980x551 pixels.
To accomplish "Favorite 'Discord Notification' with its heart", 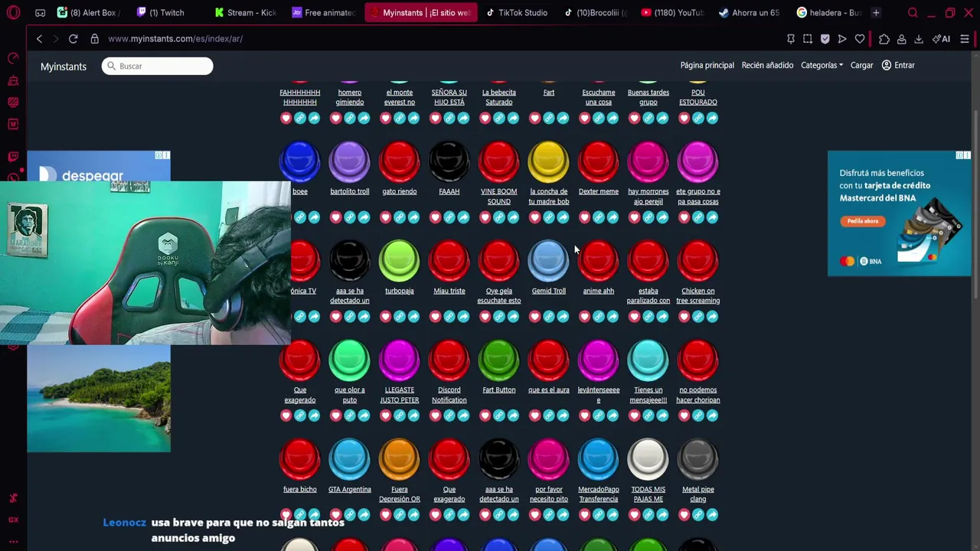I will coord(435,416).
